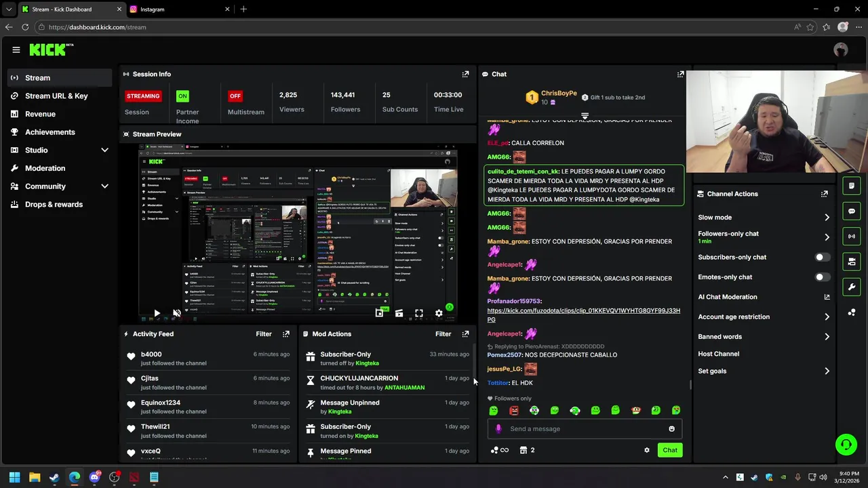The height and width of the screenshot is (488, 868).
Task: Click the Send a message input field
Action: point(585,429)
